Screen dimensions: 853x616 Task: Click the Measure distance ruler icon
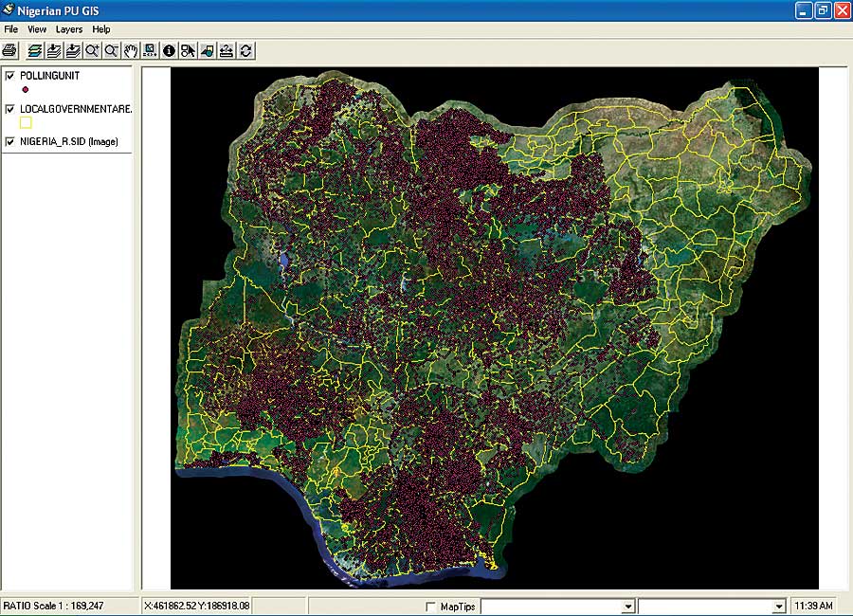coord(227,50)
